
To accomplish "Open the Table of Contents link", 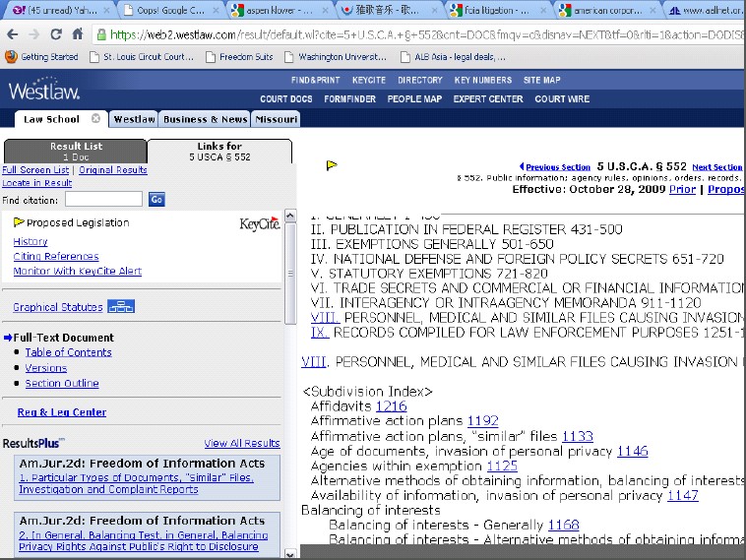I will [69, 352].
